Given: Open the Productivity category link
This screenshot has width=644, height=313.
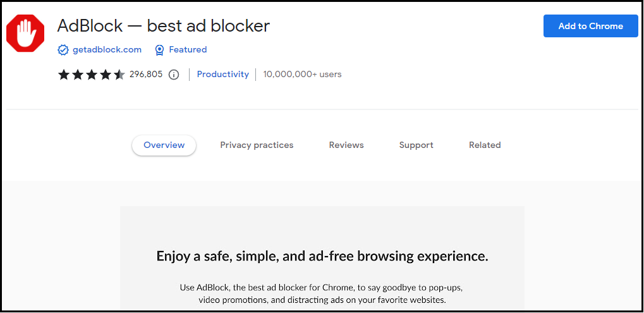Looking at the screenshot, I should 223,75.
